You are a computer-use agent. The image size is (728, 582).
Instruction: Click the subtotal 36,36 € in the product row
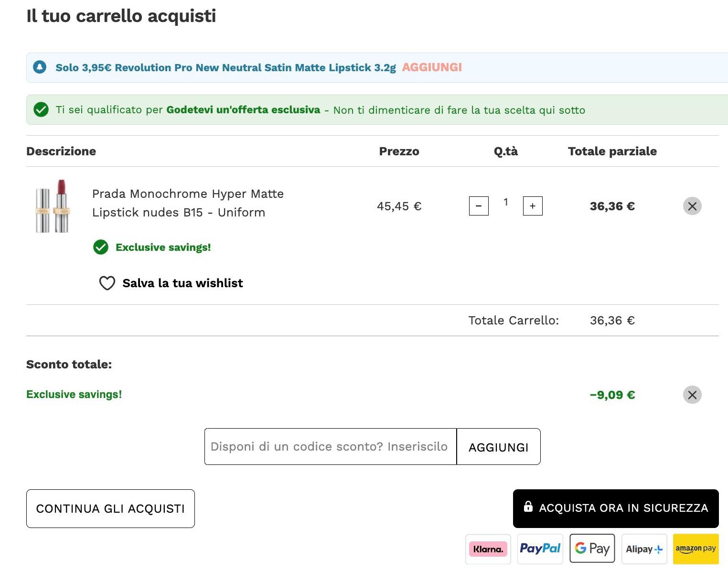click(x=612, y=206)
